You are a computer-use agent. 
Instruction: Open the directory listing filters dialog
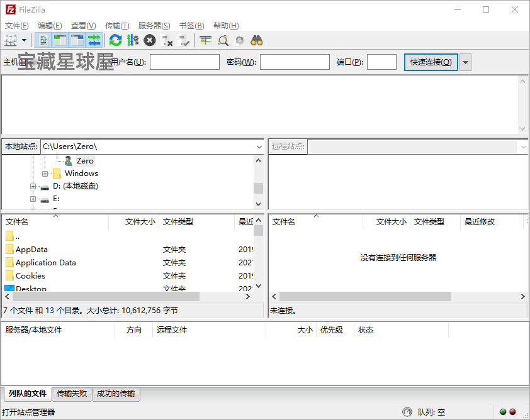pos(205,40)
